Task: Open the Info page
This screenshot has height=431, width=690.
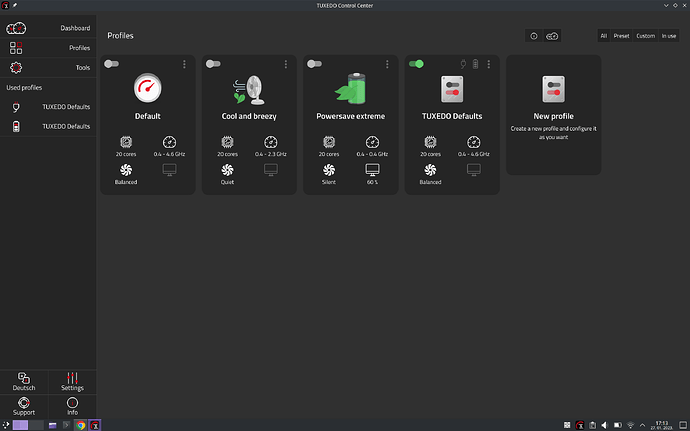Action: pyautogui.click(x=72, y=406)
